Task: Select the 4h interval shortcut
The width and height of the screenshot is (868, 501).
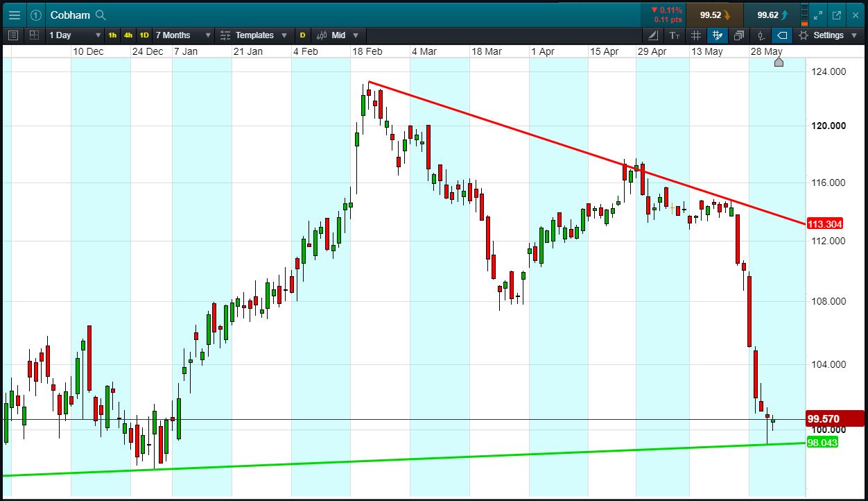Action: pyautogui.click(x=128, y=35)
